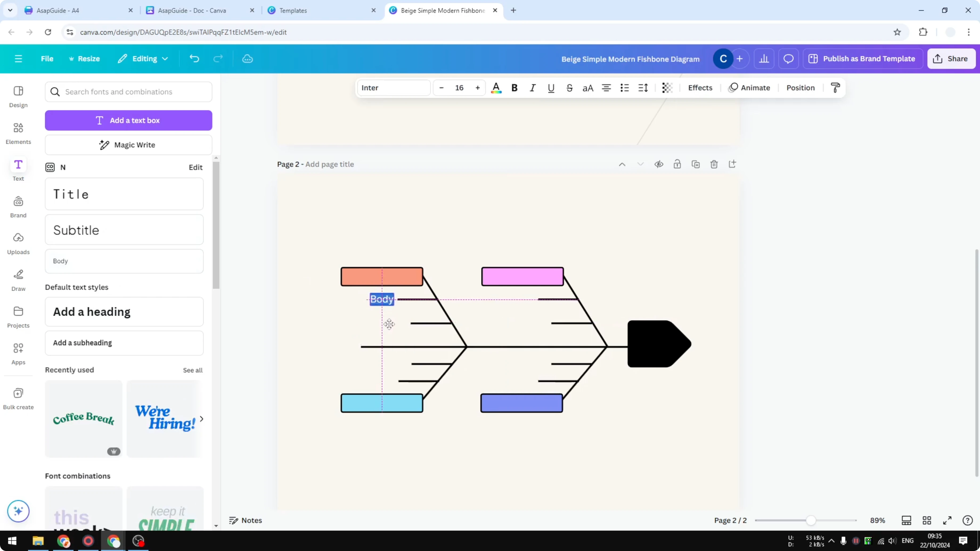
Task: Open the File menu
Action: click(x=47, y=59)
